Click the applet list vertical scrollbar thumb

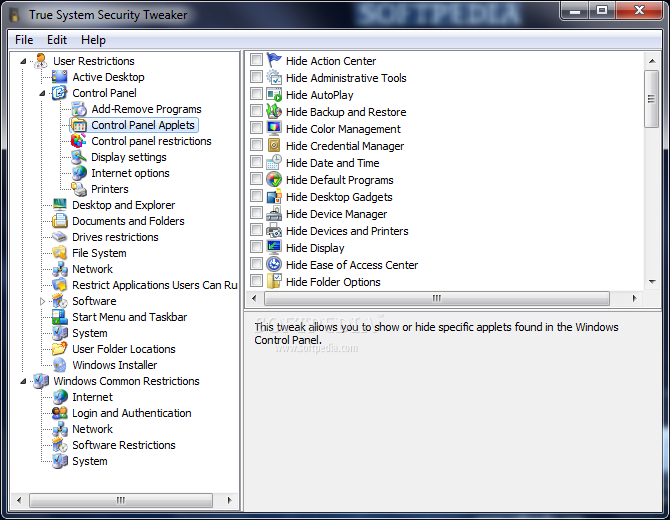point(651,99)
